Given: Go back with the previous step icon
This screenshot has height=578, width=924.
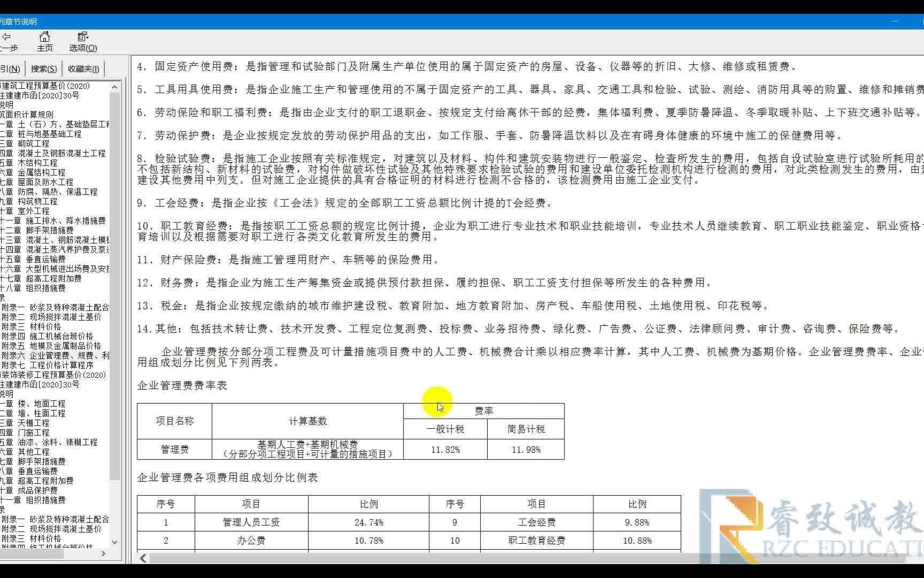Looking at the screenshot, I should 6,41.
